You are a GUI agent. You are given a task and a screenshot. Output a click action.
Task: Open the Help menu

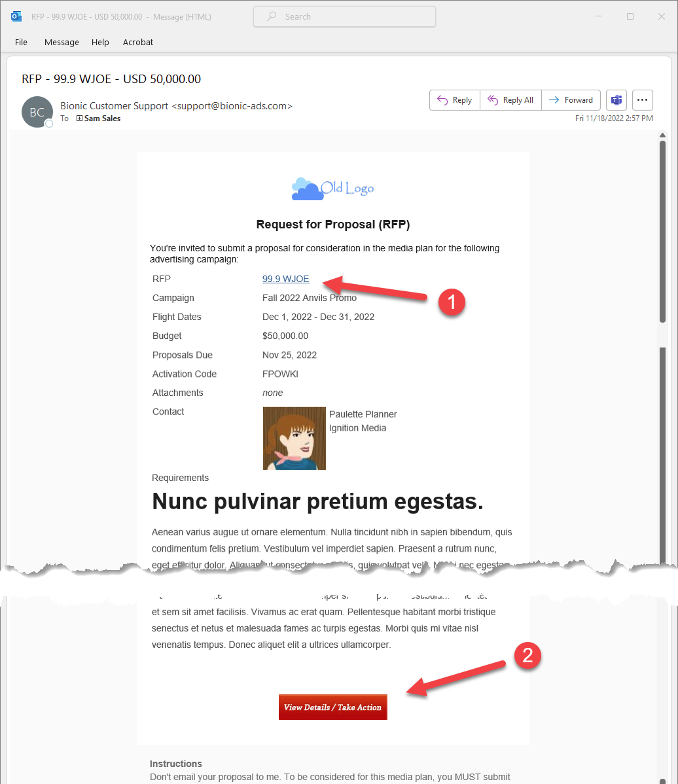coord(100,42)
